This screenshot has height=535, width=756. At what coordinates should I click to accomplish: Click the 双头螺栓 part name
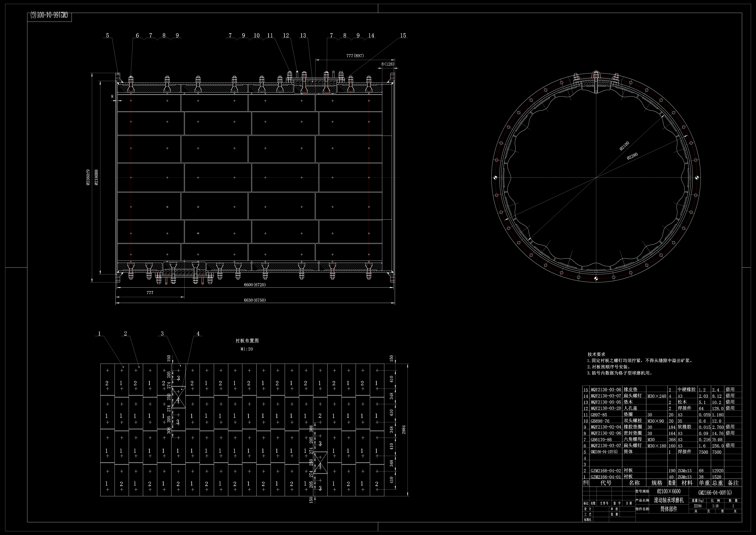tap(633, 421)
